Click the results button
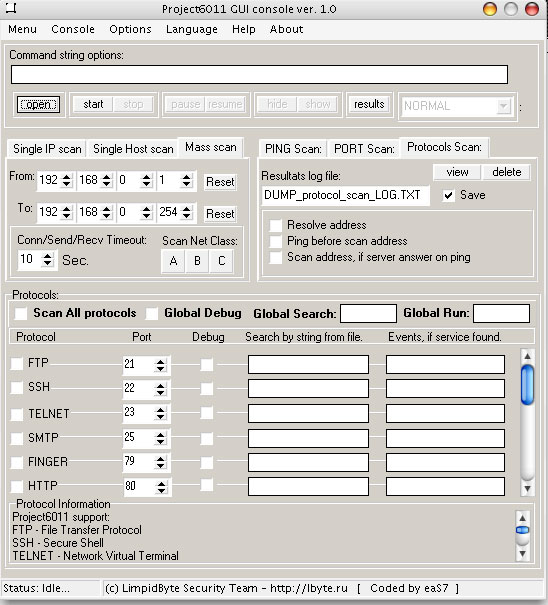Viewport: 548px width, 605px height. (369, 104)
